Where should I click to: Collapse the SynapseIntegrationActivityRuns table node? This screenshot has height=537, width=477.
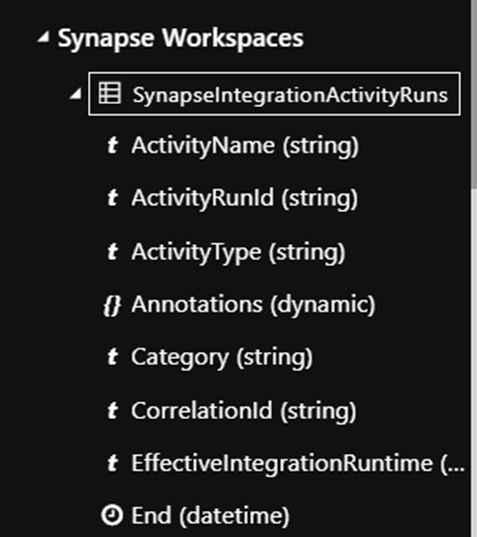coord(76,94)
